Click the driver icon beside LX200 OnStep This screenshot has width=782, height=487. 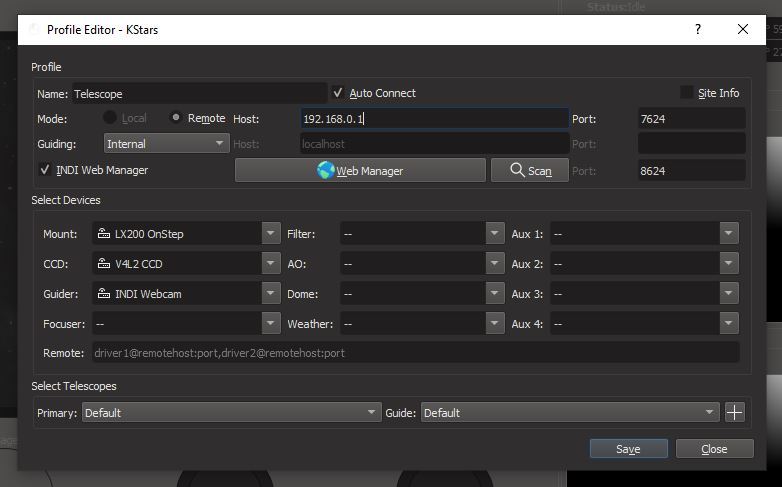click(104, 234)
